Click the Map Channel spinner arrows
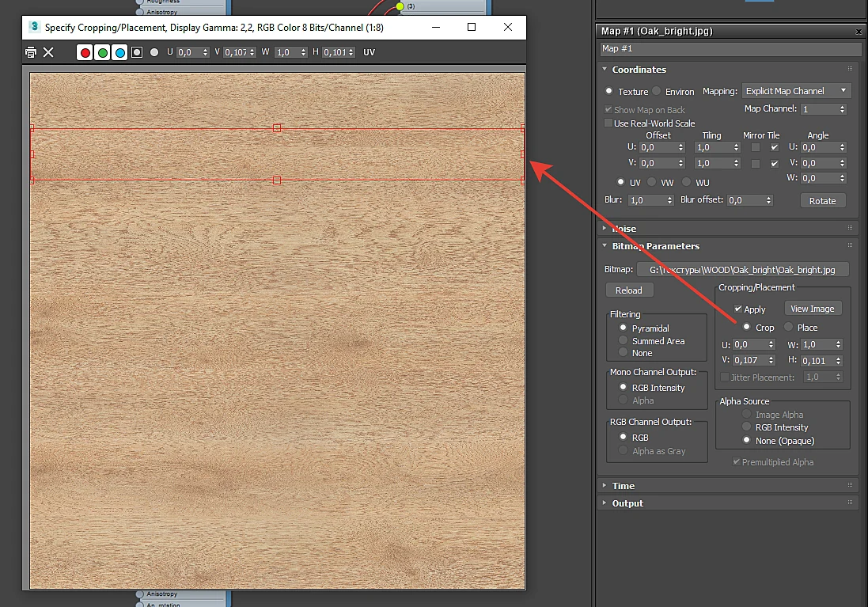Viewport: 868px width, 607px height. [x=842, y=109]
